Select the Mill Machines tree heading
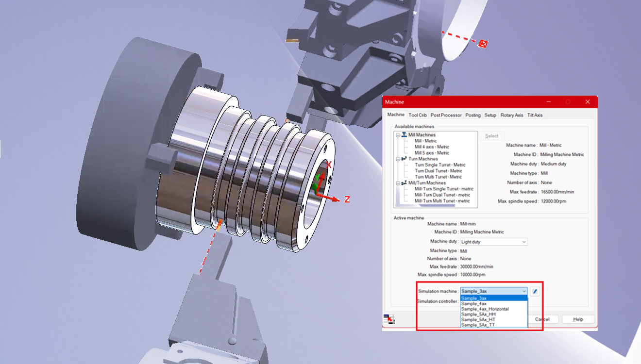 (422, 134)
